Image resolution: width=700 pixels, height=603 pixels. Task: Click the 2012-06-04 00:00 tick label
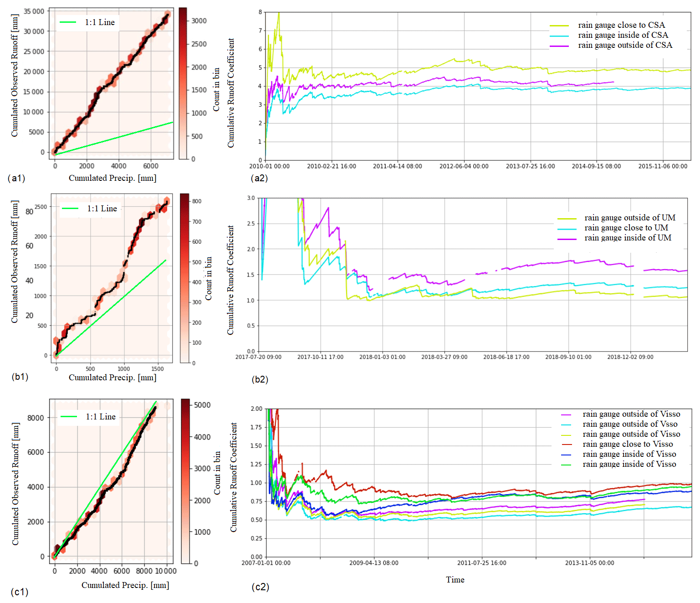(464, 166)
